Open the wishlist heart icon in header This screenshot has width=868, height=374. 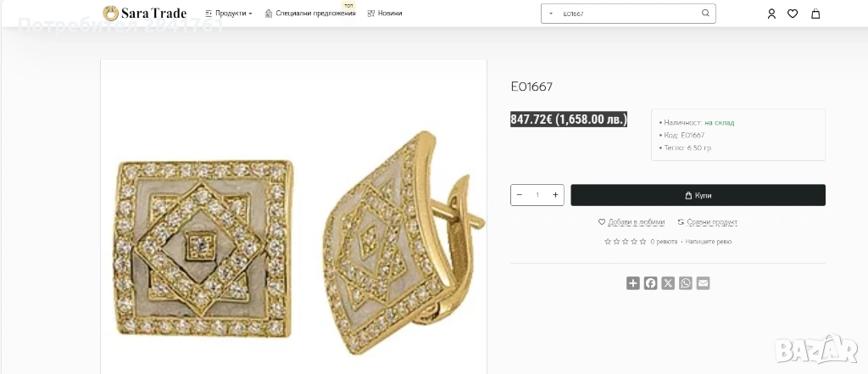[793, 14]
